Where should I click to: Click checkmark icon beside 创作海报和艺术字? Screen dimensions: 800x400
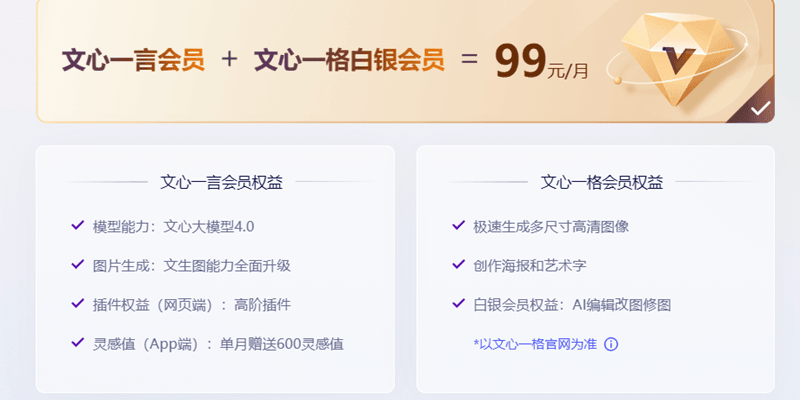pos(458,264)
